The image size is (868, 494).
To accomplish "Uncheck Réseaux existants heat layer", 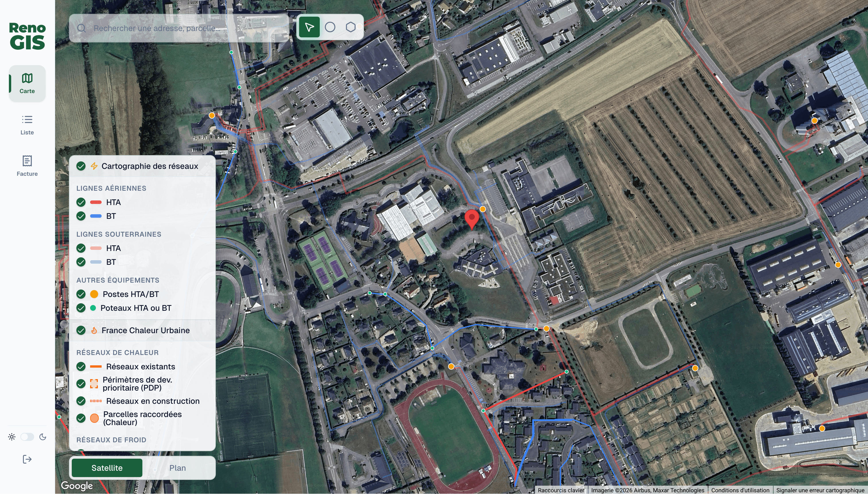I will pos(81,367).
